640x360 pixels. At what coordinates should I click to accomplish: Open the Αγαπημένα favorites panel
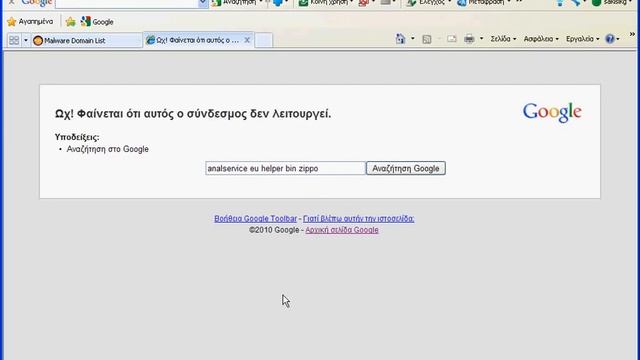30,22
